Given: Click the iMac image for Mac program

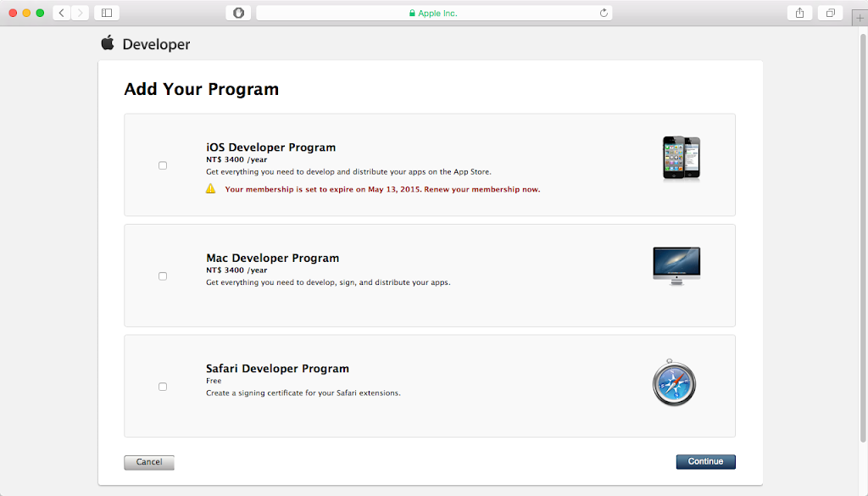Looking at the screenshot, I should pyautogui.click(x=676, y=265).
